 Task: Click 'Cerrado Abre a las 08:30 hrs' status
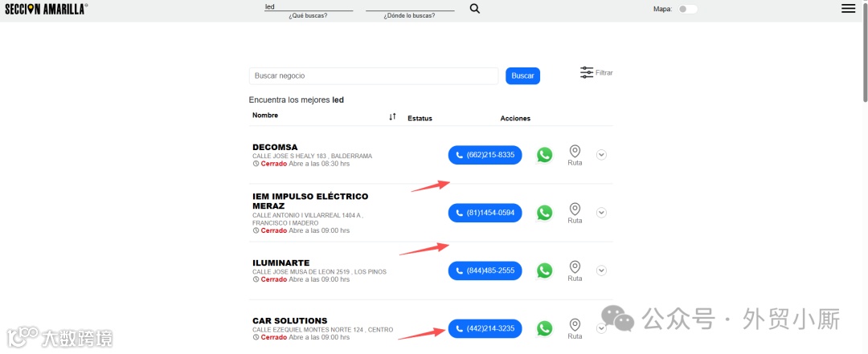301,164
